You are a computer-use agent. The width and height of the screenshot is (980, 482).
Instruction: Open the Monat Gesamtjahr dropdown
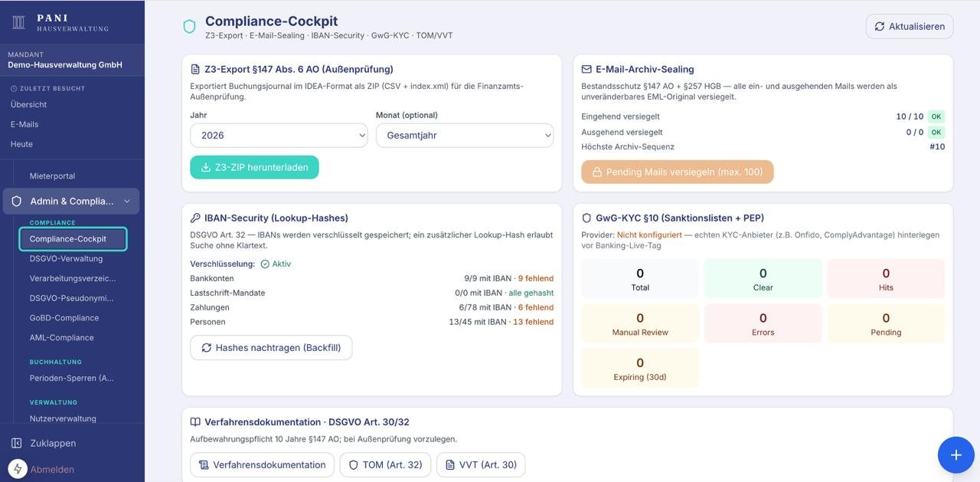coord(465,135)
